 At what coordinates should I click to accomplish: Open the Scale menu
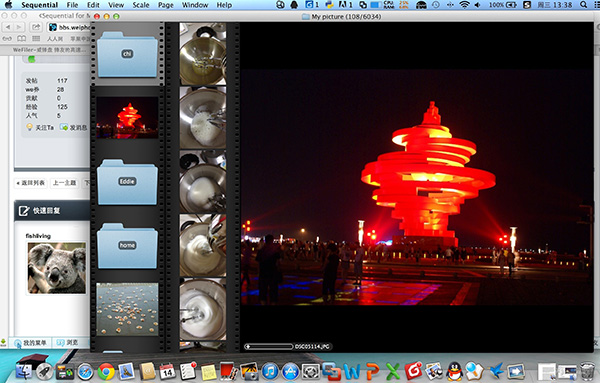(141, 5)
